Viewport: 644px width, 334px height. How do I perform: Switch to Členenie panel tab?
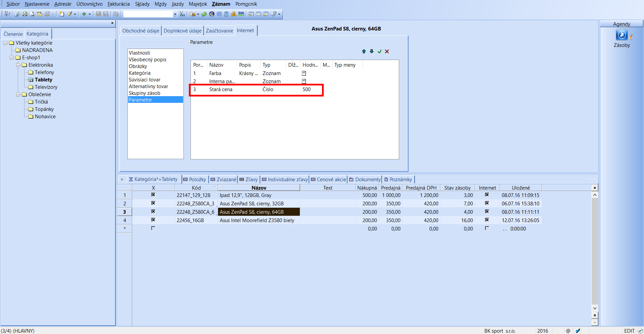[x=13, y=34]
